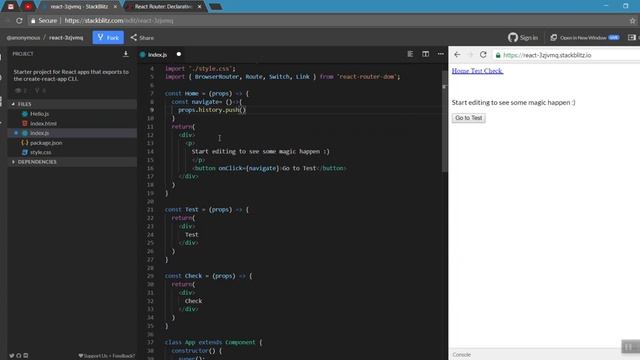Close the React Router browser tab
640x360 pixels.
click(x=199, y=7)
